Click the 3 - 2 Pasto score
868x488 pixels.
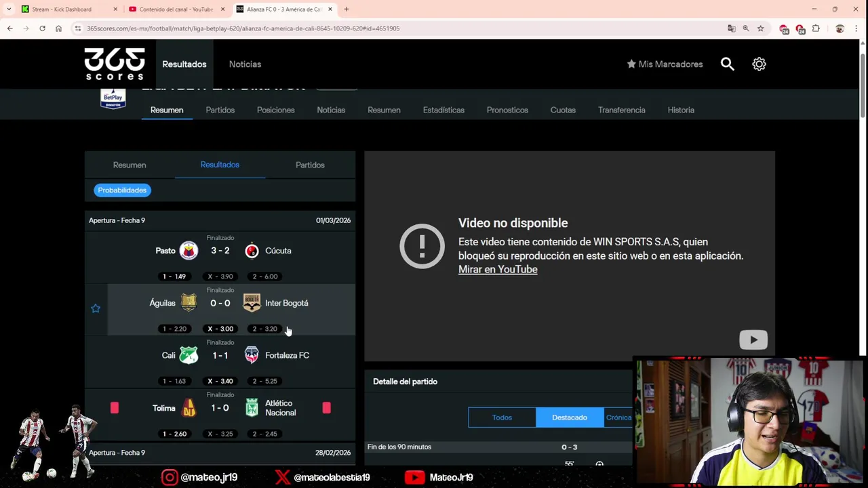220,251
